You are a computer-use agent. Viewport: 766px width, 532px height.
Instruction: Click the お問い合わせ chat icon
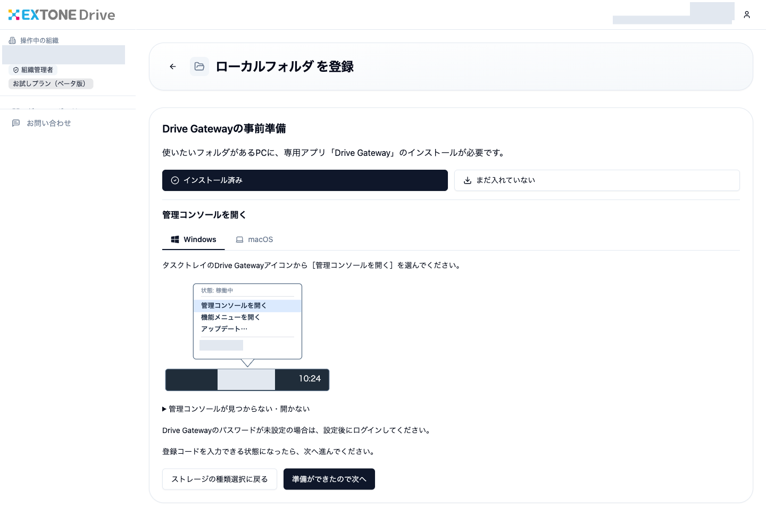[16, 123]
